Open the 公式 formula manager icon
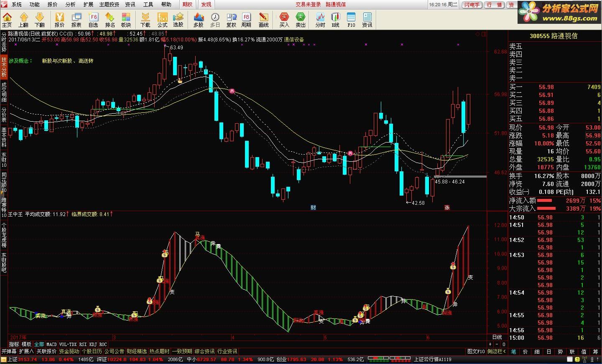This screenshot has height=364, width=602. coord(162,20)
